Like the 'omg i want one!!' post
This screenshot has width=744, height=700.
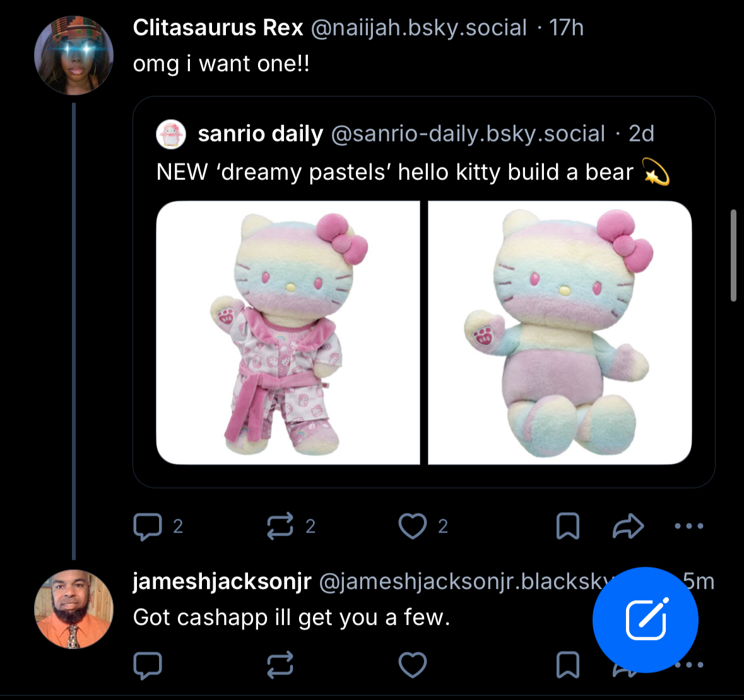click(x=413, y=526)
